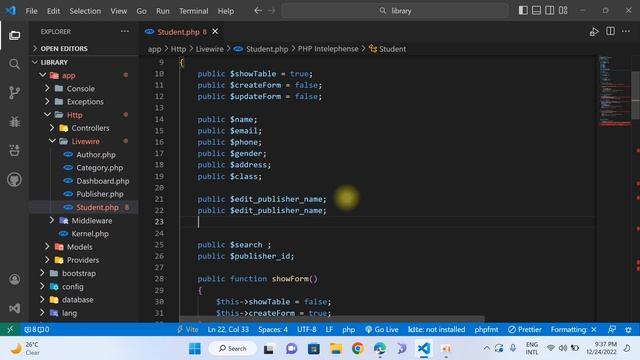Open the File menu
This screenshot has height=360, width=640.
tap(31, 11)
